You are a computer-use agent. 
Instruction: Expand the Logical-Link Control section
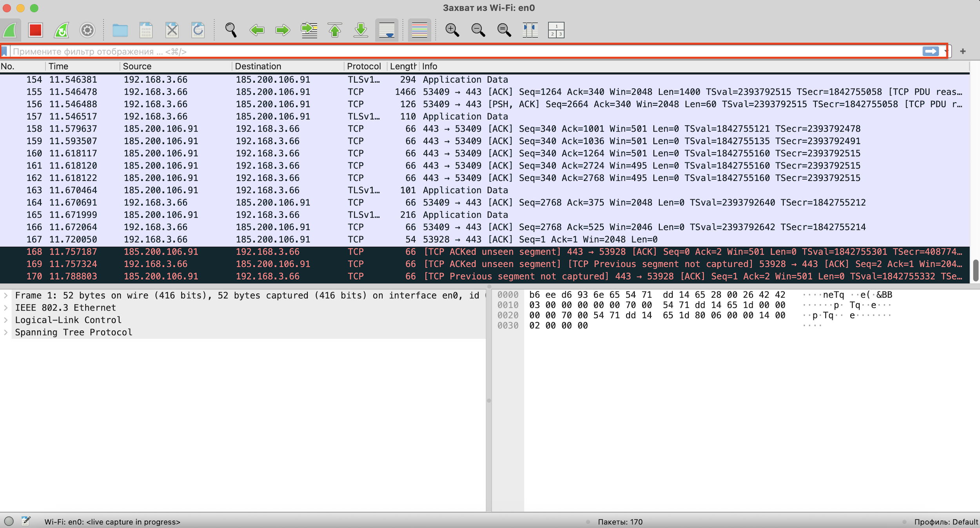(6, 320)
